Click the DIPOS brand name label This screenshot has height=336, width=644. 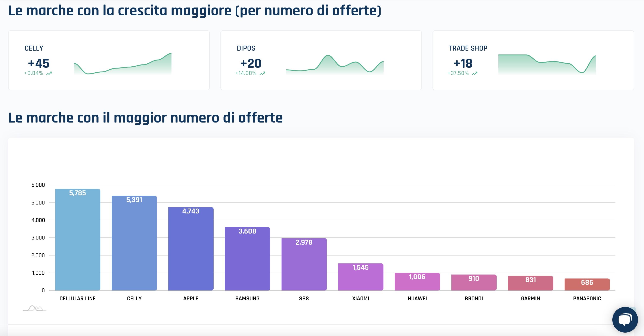246,48
